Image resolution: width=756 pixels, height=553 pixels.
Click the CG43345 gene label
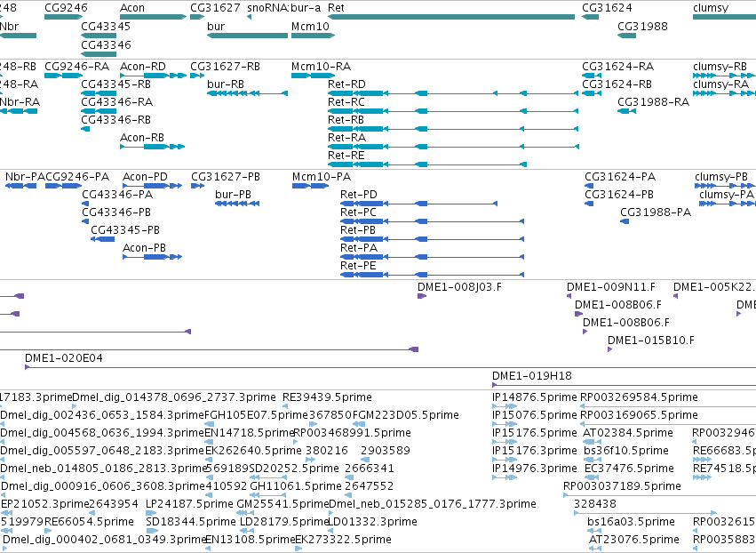tap(106, 26)
